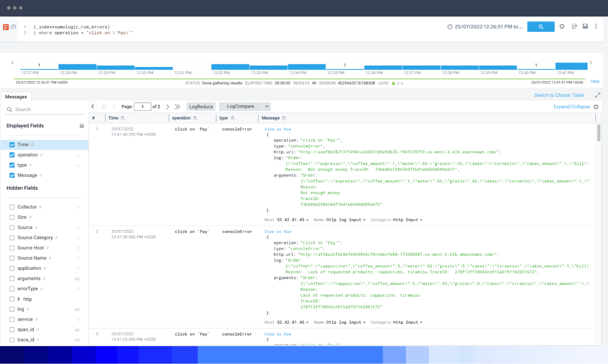This screenshot has height=364, width=608.
Task: Click the save search disk icon
Action: (585, 26)
